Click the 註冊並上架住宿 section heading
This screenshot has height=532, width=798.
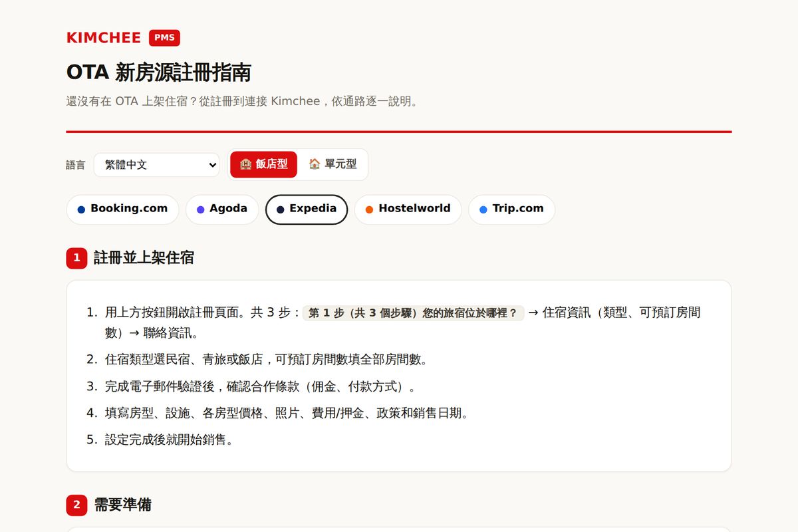[144, 258]
